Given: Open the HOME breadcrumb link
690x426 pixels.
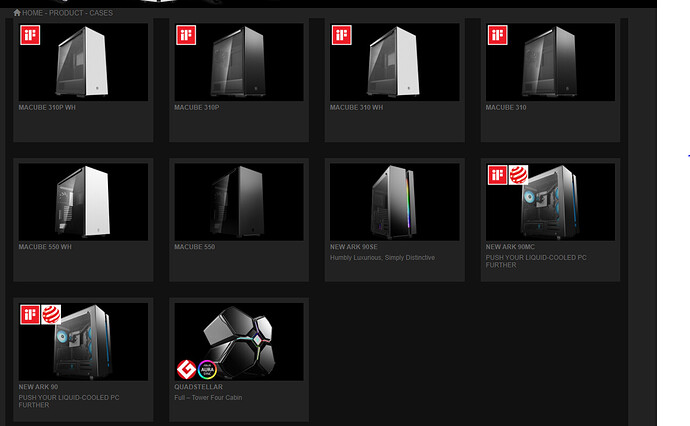Looking at the screenshot, I should coord(32,13).
